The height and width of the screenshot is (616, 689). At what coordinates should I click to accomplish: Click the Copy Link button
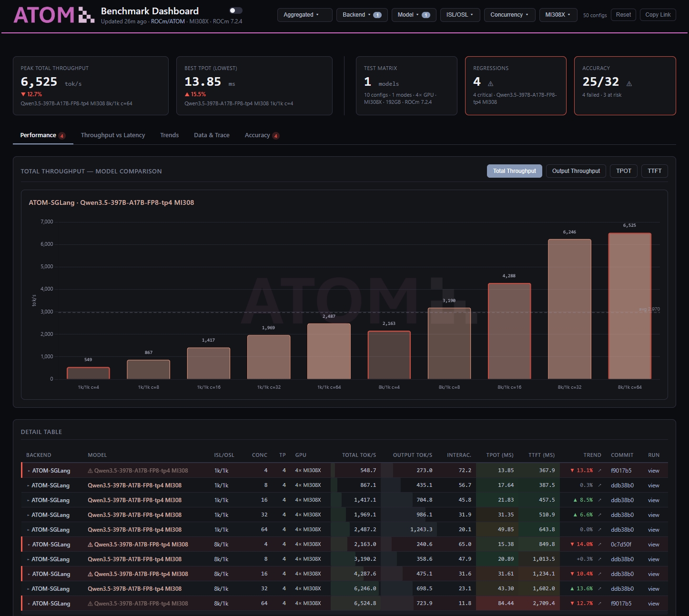pos(658,15)
